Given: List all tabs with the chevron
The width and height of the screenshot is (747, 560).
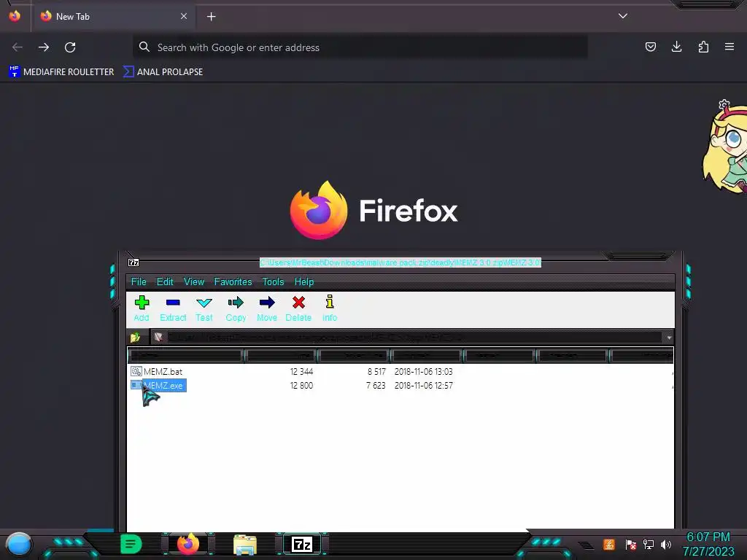Looking at the screenshot, I should 623,16.
